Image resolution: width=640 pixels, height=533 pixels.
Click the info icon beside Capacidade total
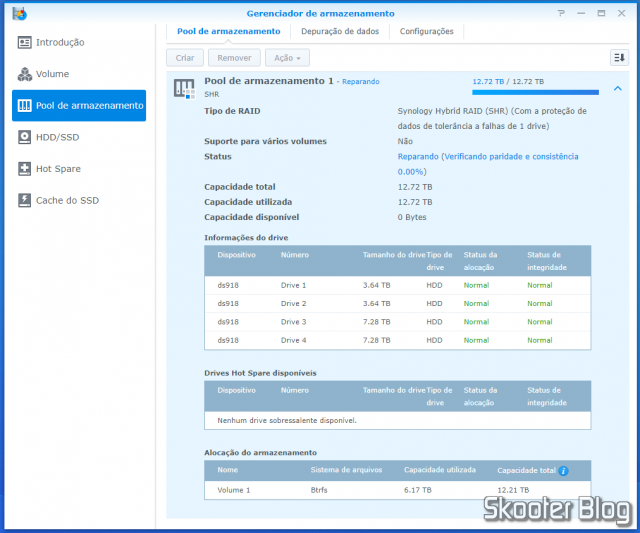(563, 471)
